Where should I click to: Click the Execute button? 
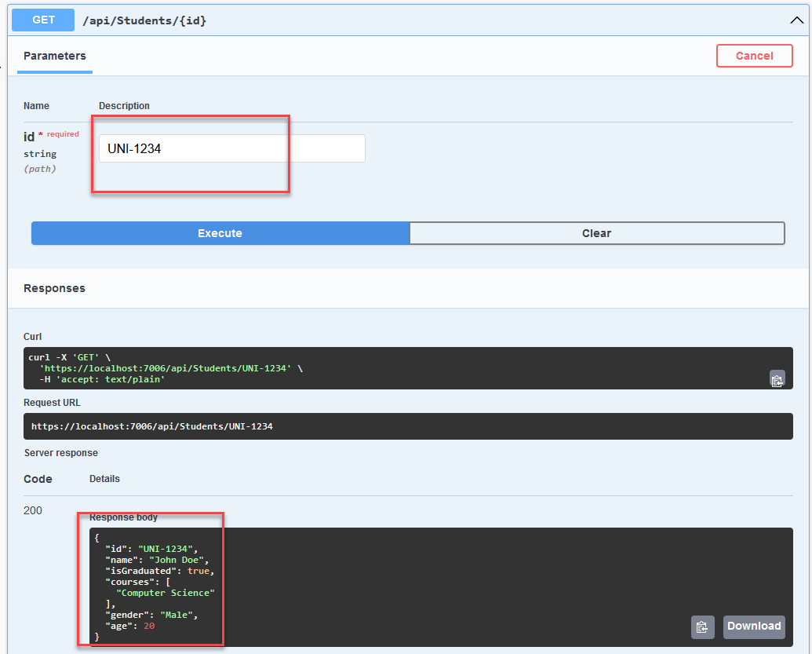tap(220, 233)
